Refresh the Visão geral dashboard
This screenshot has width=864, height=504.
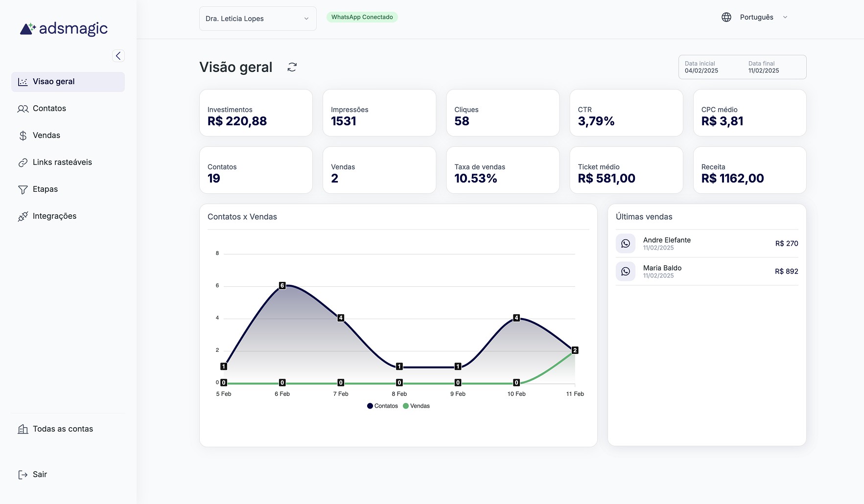click(292, 67)
